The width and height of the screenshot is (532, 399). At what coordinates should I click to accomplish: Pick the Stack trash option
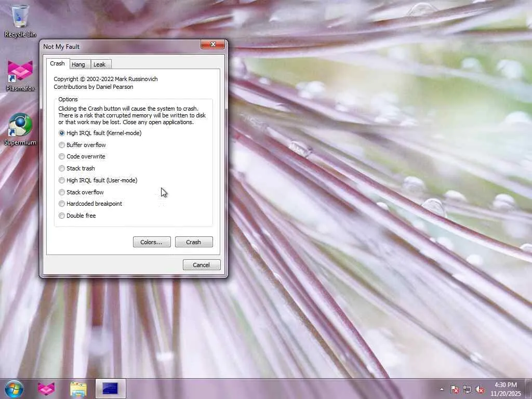pos(77,168)
